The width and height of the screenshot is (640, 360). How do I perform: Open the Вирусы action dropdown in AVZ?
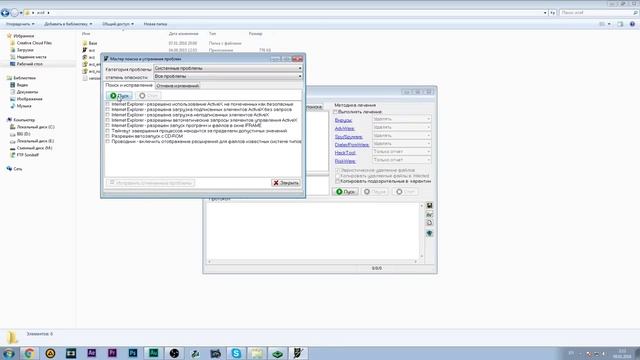tap(402, 119)
